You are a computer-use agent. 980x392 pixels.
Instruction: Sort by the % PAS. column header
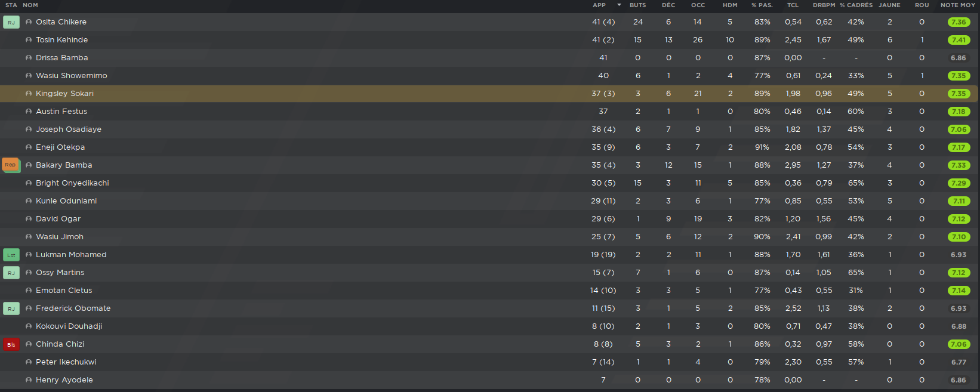point(762,5)
